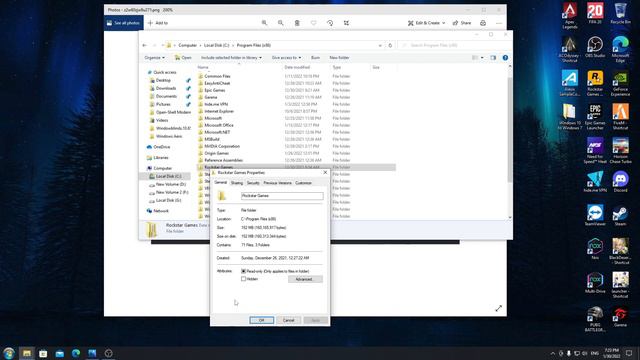This screenshot has height=360, width=640.
Task: Click Cancel in Rockstar Games Properties
Action: 289,320
